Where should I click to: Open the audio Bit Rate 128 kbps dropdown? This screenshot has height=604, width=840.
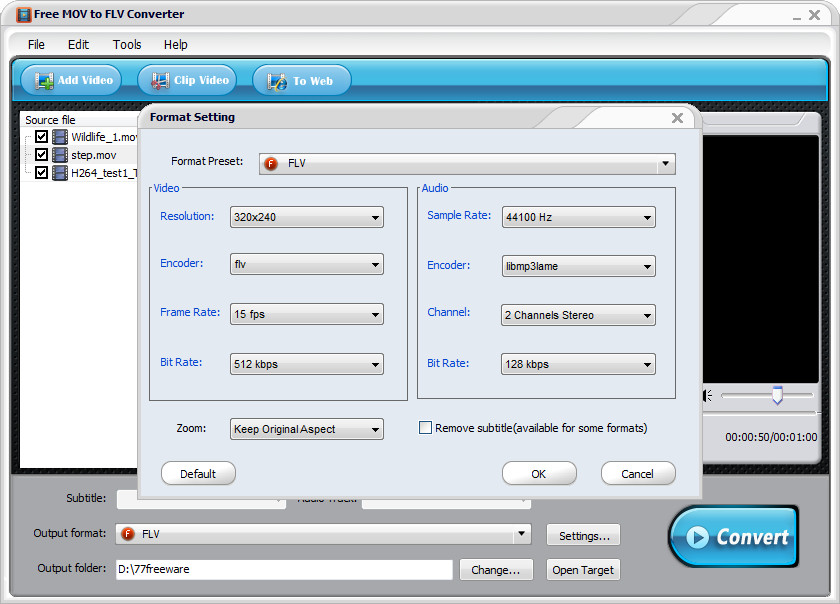579,364
